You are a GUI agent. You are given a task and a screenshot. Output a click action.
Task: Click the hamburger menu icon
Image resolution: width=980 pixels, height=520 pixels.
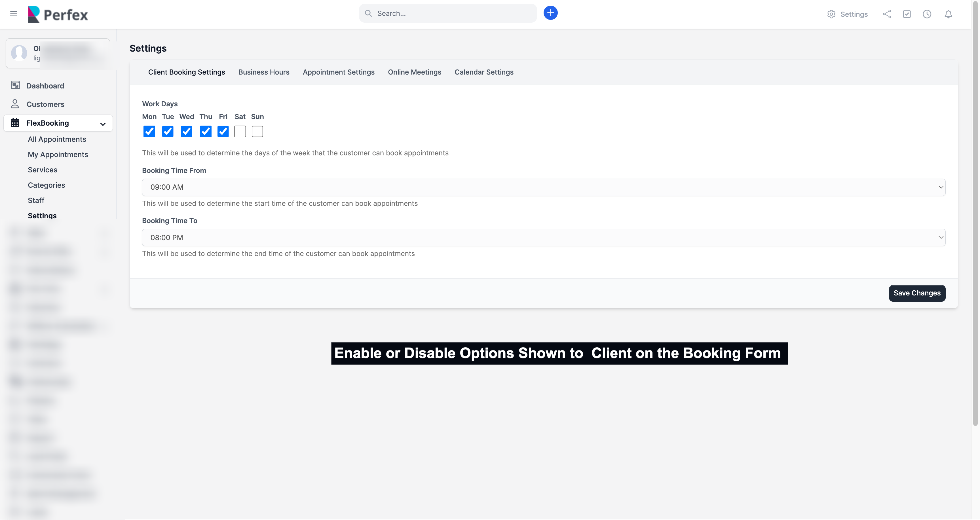point(14,14)
